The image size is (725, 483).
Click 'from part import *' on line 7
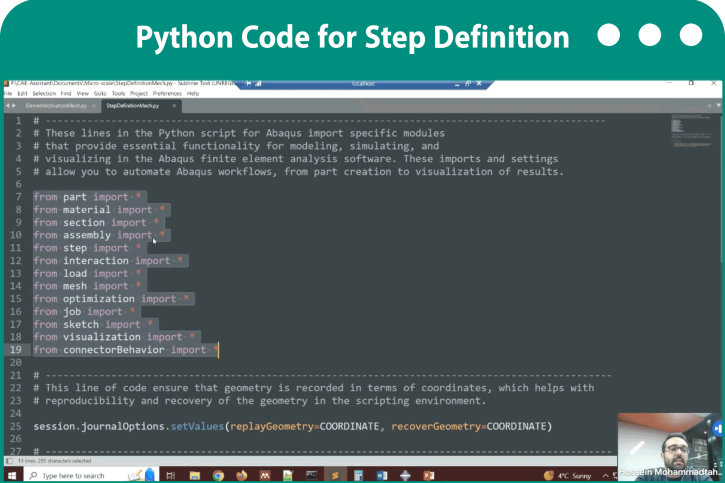[x=87, y=197]
